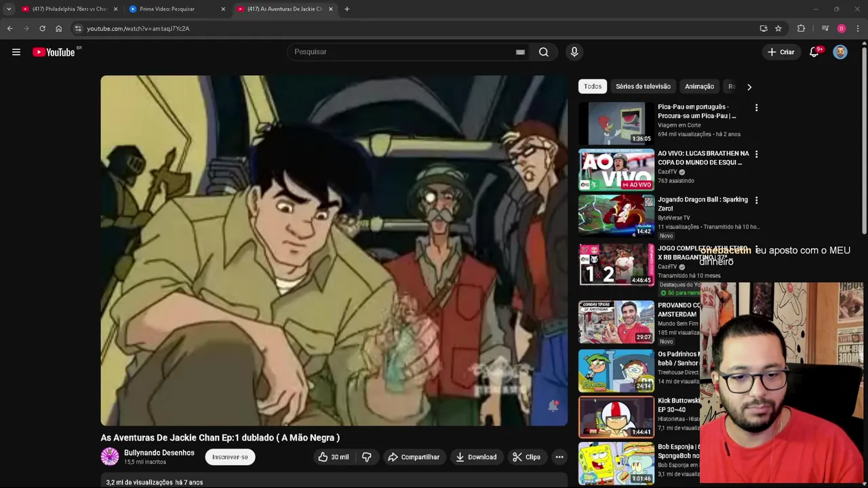Image resolution: width=868 pixels, height=488 pixels.
Task: Open Chrome three-dot menu
Action: click(858, 28)
